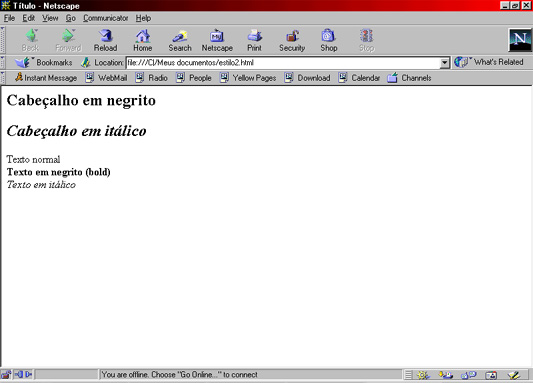
Task: Click the security lock icon in status bar
Action: [x=6, y=375]
